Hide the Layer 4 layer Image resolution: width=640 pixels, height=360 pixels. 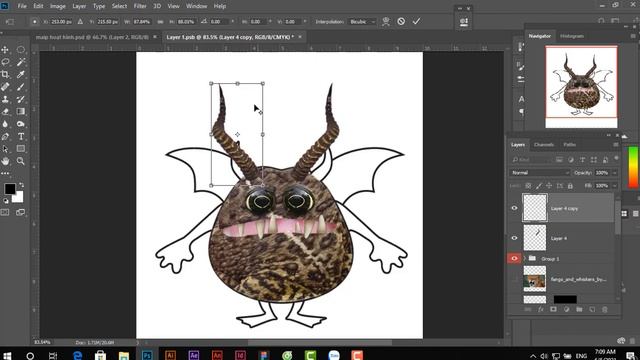(x=514, y=238)
